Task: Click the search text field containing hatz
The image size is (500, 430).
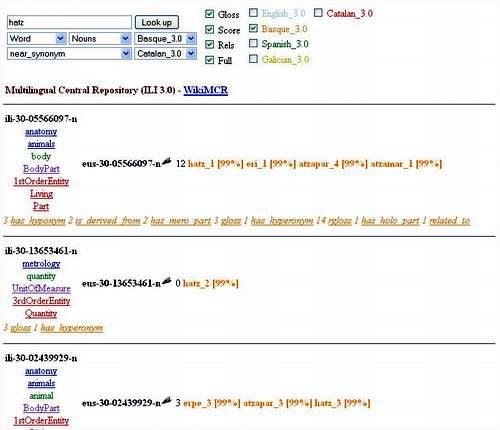Action: point(69,22)
